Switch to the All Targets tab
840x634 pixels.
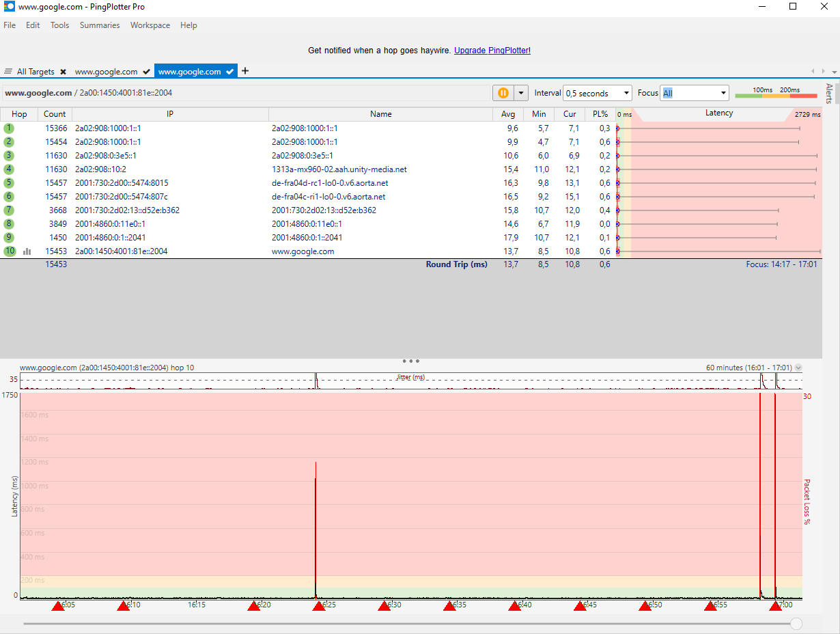pyautogui.click(x=36, y=72)
